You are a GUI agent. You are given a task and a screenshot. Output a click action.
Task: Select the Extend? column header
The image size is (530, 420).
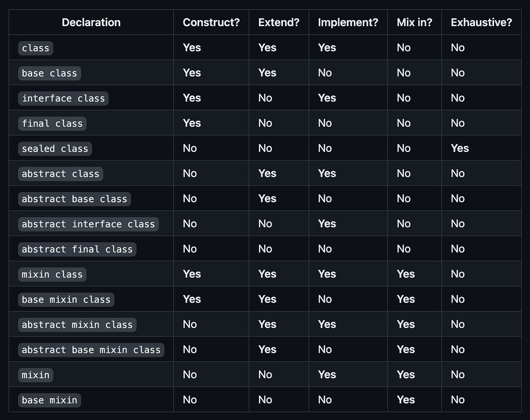(x=279, y=22)
